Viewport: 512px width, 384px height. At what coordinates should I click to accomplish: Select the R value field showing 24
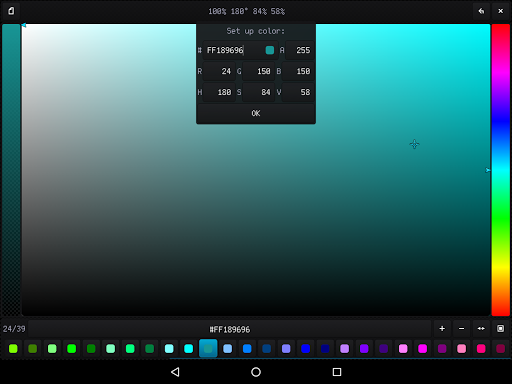pyautogui.click(x=219, y=71)
